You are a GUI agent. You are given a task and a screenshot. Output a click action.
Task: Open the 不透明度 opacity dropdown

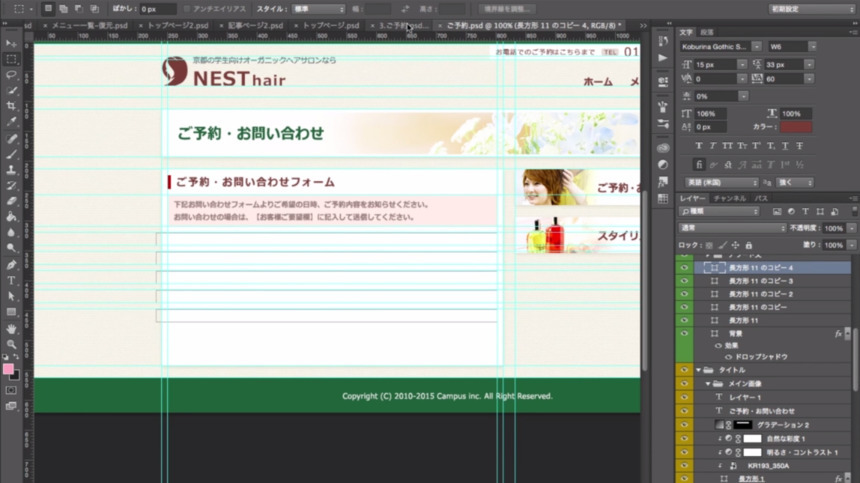(851, 228)
